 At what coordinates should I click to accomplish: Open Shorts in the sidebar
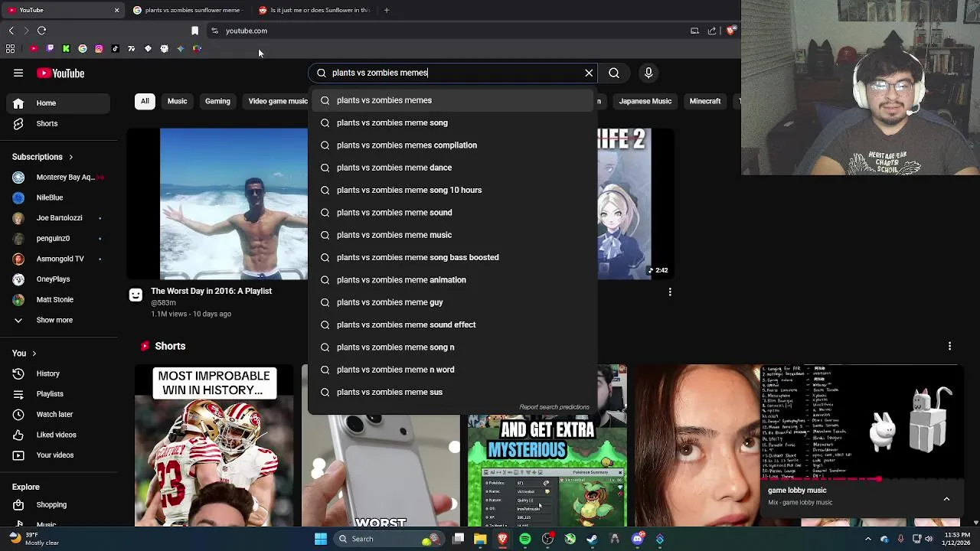coord(58,124)
